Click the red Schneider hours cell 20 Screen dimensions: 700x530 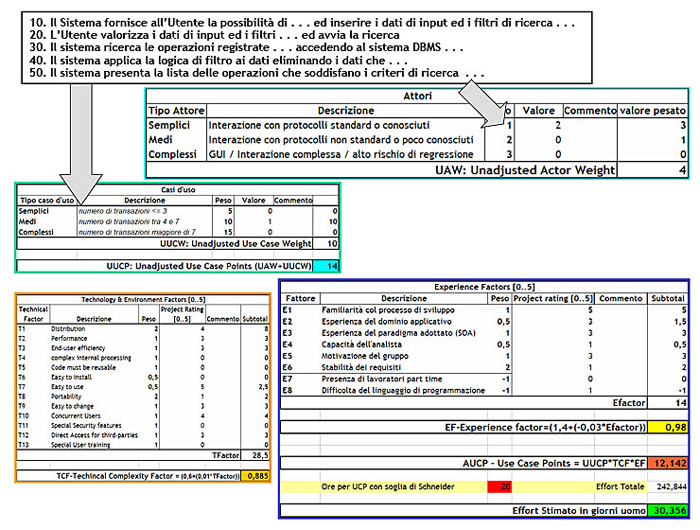pyautogui.click(x=500, y=486)
